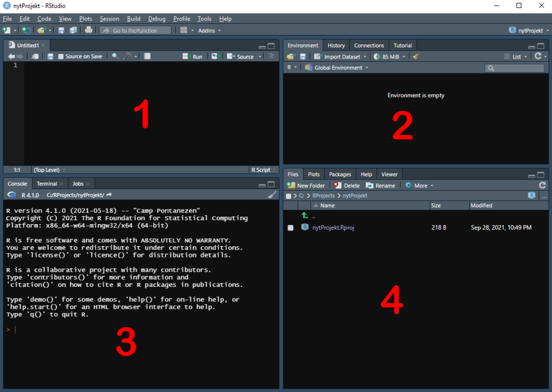Click the clear environment broom icon
Image resolution: width=552 pixels, height=392 pixels.
[417, 57]
